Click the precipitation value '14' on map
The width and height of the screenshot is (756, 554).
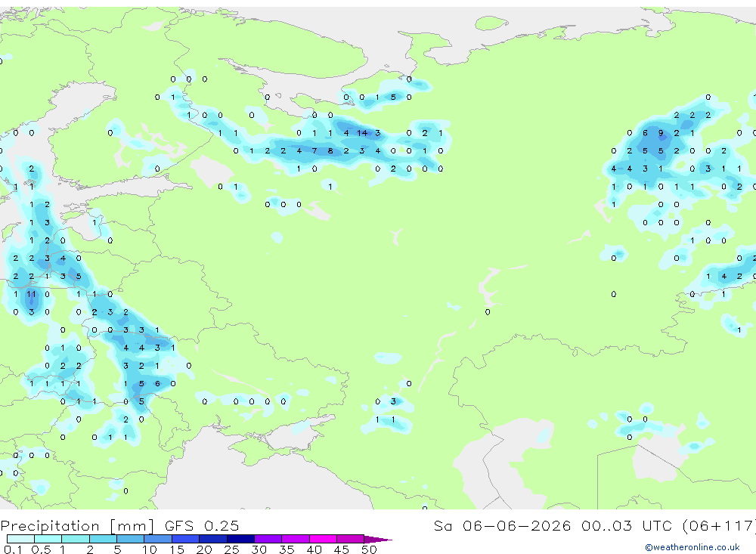[x=362, y=133]
